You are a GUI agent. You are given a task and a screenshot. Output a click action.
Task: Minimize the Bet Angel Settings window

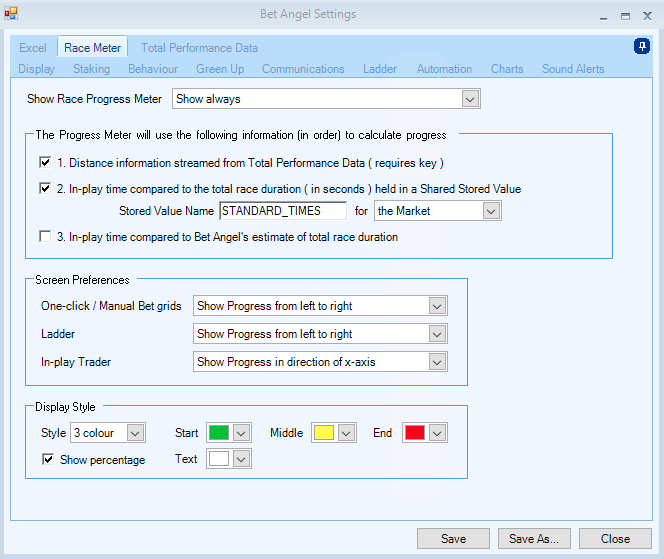pos(603,17)
